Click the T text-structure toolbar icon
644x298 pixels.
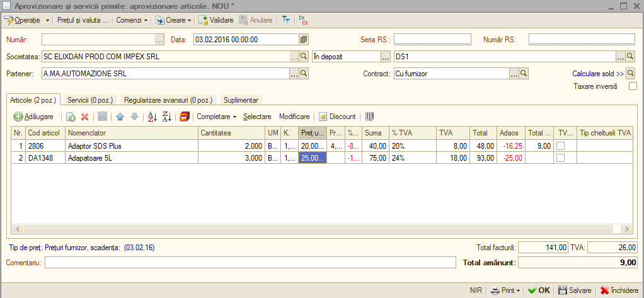285,20
